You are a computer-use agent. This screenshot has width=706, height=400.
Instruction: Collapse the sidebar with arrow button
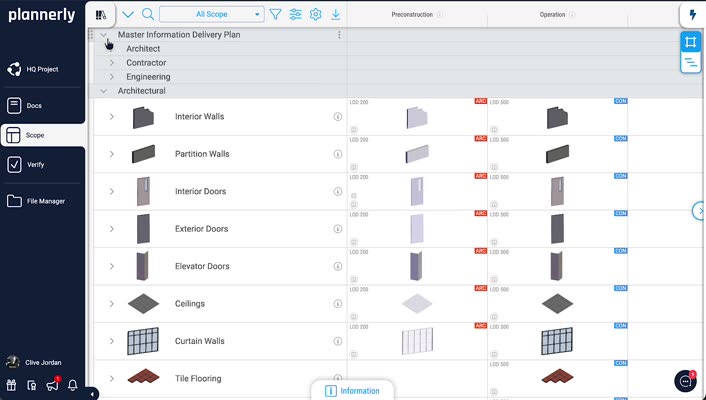(92, 394)
